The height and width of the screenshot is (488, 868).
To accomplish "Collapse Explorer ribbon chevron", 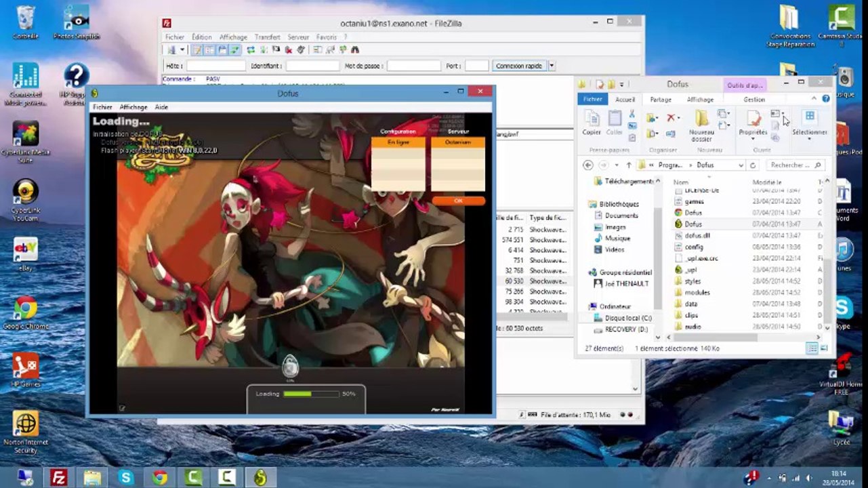I will tap(815, 99).
